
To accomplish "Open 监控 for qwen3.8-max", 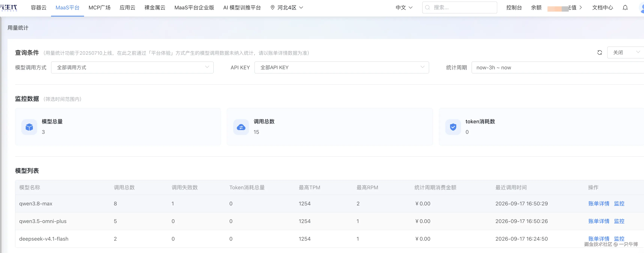I will [619, 204].
